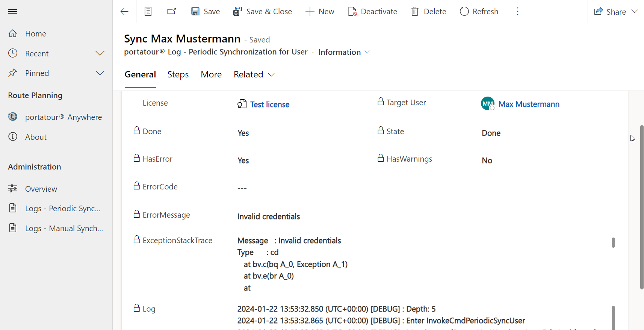The height and width of the screenshot is (330, 644).
Task: Expand the Recent section chevron
Action: (100, 53)
